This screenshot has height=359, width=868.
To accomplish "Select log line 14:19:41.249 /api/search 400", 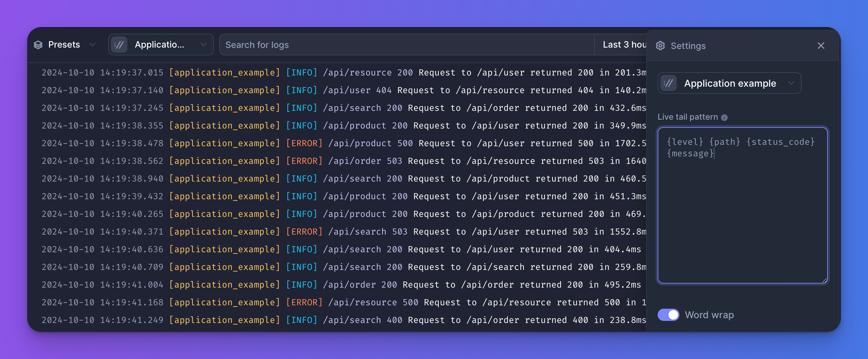I will coord(344,320).
